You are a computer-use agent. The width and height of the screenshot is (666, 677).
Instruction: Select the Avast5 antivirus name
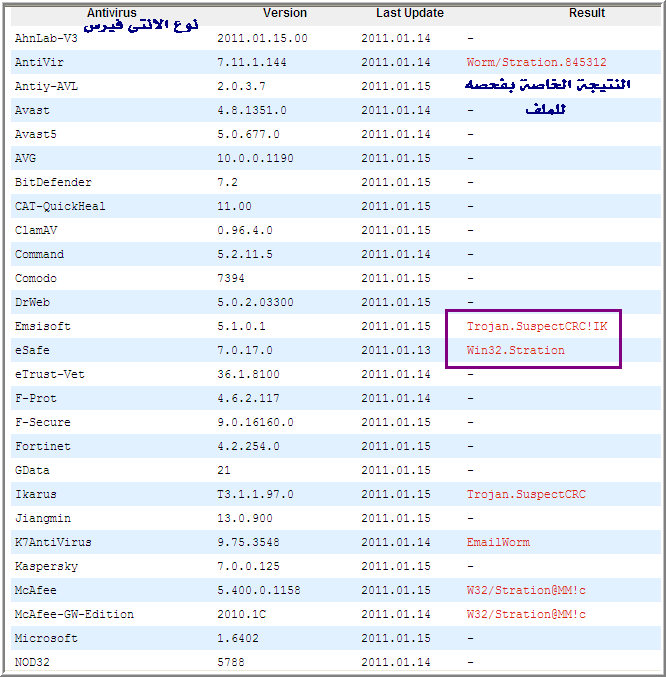[35, 134]
